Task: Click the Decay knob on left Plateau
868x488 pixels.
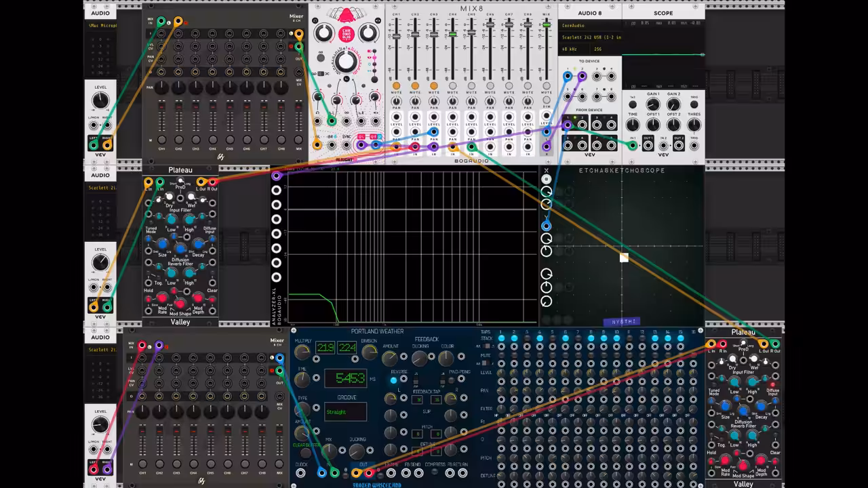Action: point(198,244)
